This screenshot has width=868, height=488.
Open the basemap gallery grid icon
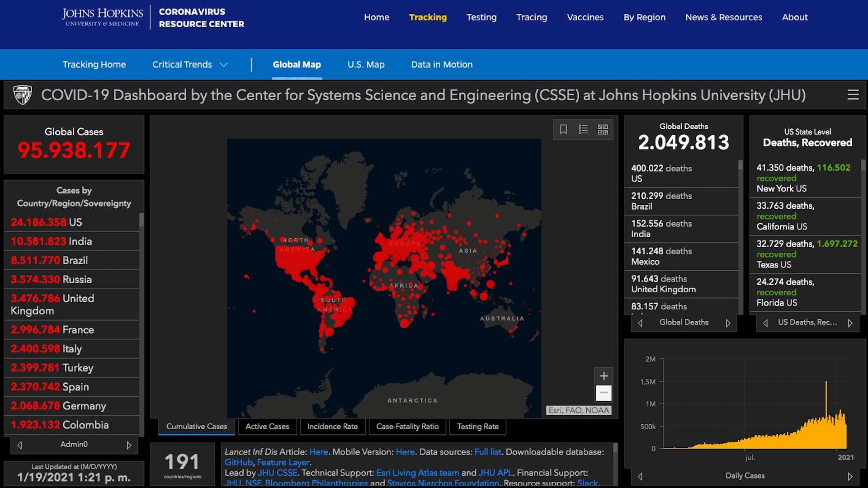coord(603,130)
